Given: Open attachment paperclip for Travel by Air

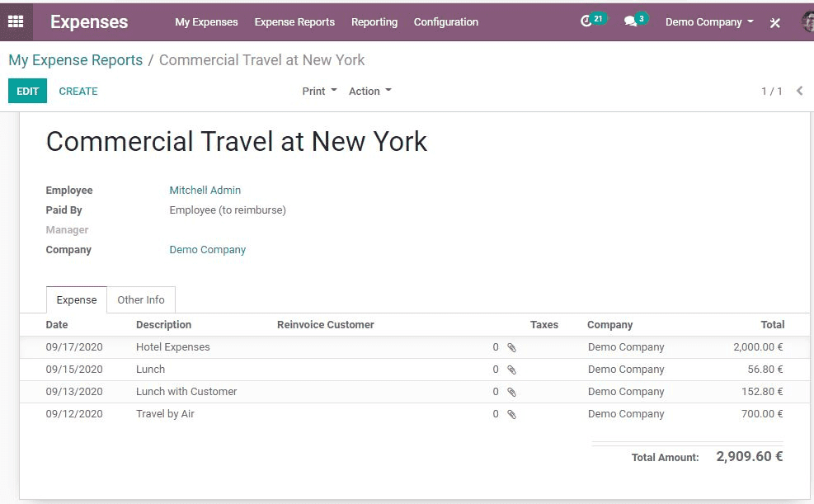Looking at the screenshot, I should coord(511,414).
